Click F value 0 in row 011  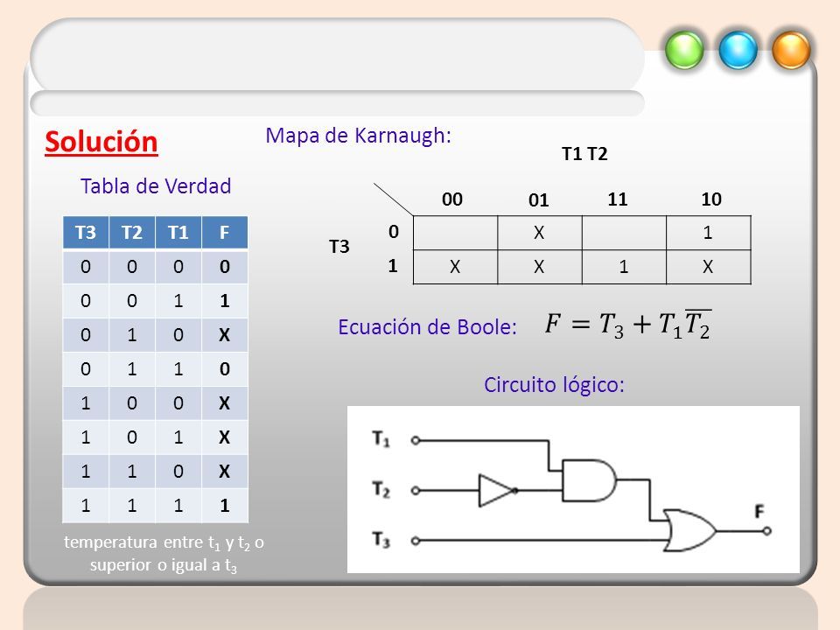pos(225,369)
